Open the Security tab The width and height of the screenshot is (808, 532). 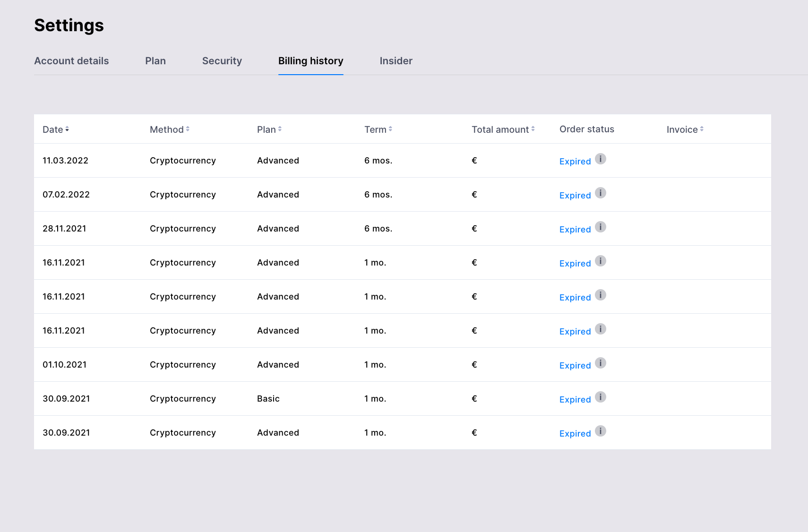coord(222,61)
